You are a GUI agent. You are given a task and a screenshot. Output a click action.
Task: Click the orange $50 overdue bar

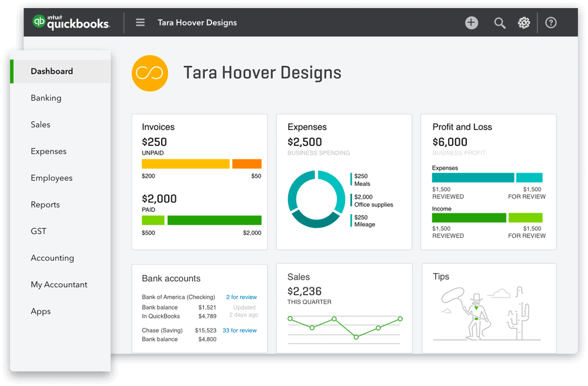(247, 164)
